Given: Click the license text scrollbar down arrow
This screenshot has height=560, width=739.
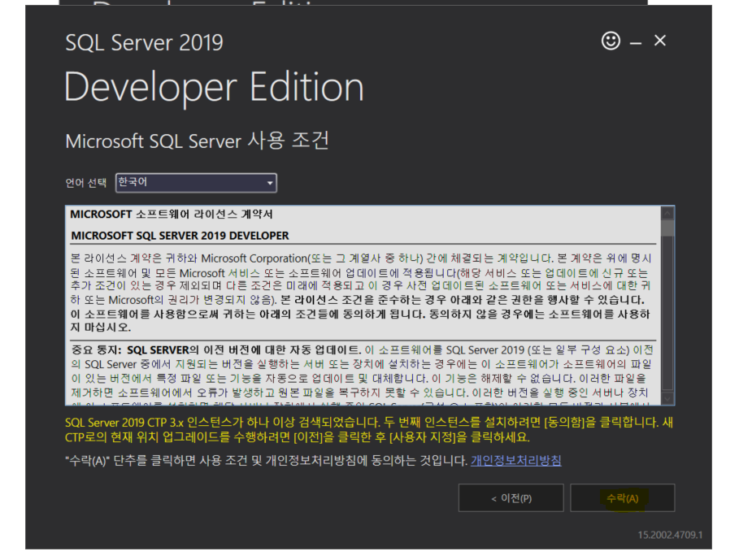Looking at the screenshot, I should (667, 398).
